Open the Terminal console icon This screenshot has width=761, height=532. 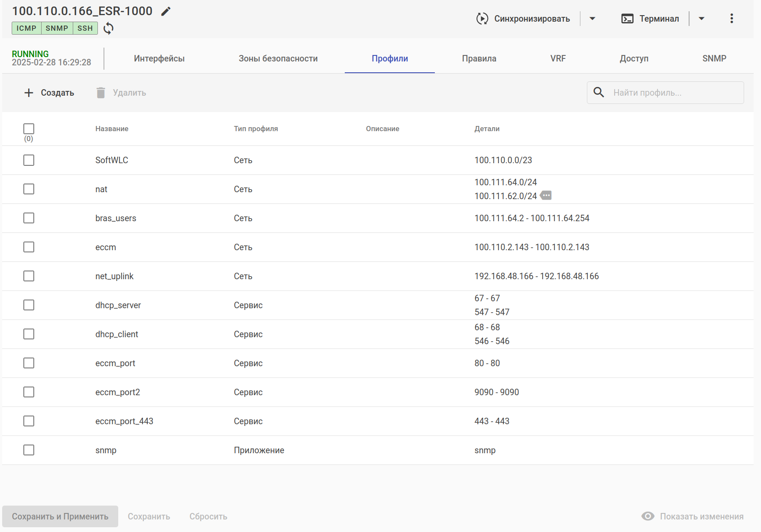(x=627, y=19)
